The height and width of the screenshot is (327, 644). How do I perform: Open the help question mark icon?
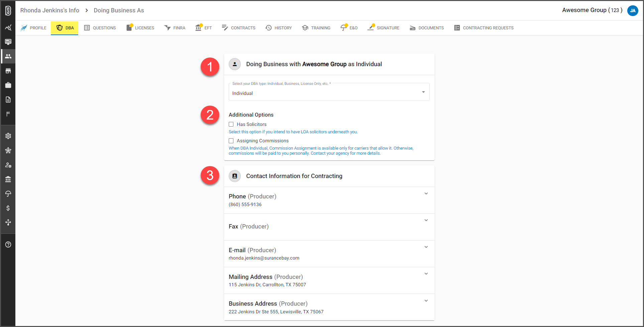pos(8,244)
